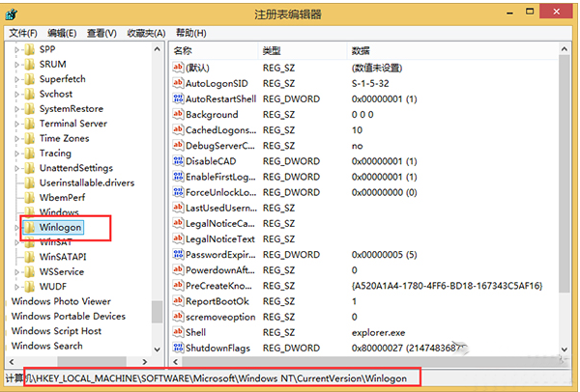Select the Winlogon registry key
580x392 pixels.
tap(60, 227)
